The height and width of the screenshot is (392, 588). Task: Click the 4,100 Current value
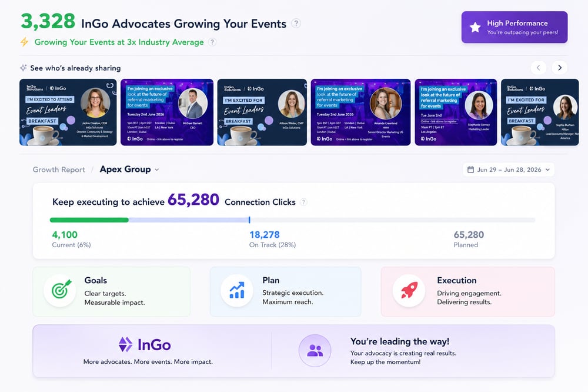point(65,235)
